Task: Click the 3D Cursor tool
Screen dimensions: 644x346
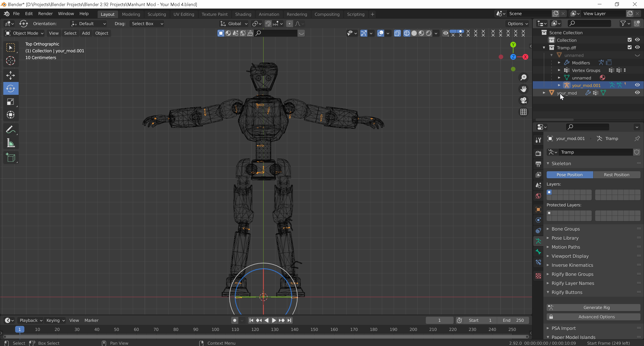Action: coord(11,61)
